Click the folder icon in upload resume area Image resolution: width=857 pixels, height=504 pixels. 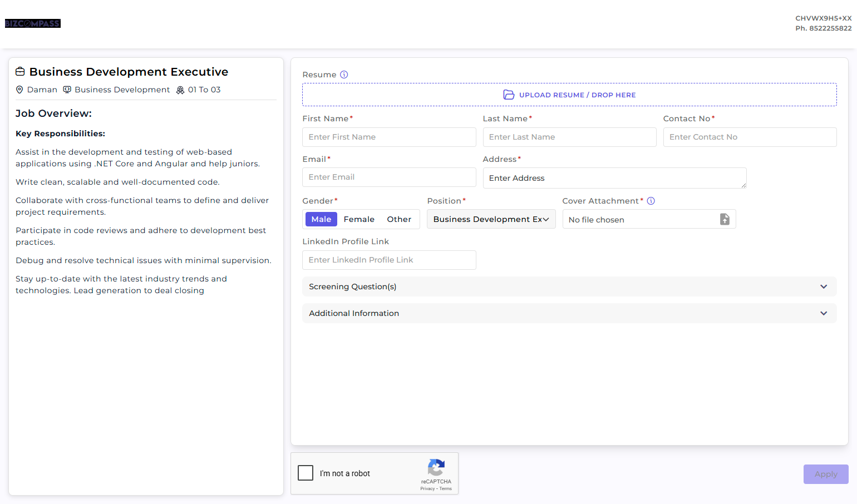click(509, 95)
